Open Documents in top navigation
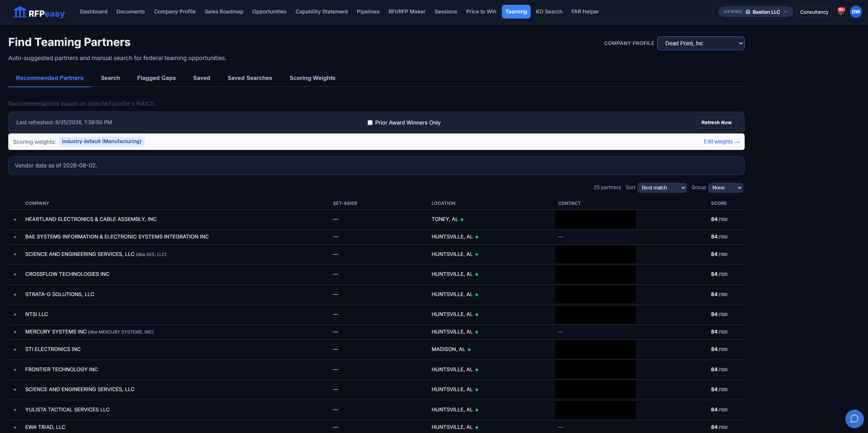 131,12
